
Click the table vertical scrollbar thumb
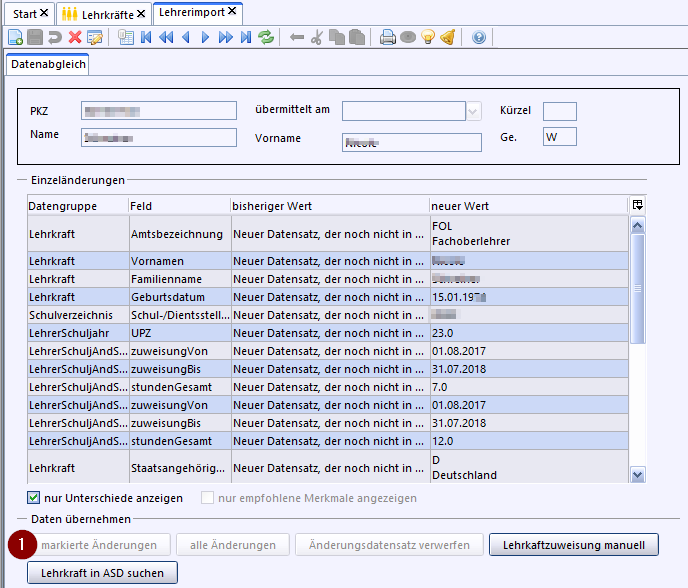coord(638,289)
